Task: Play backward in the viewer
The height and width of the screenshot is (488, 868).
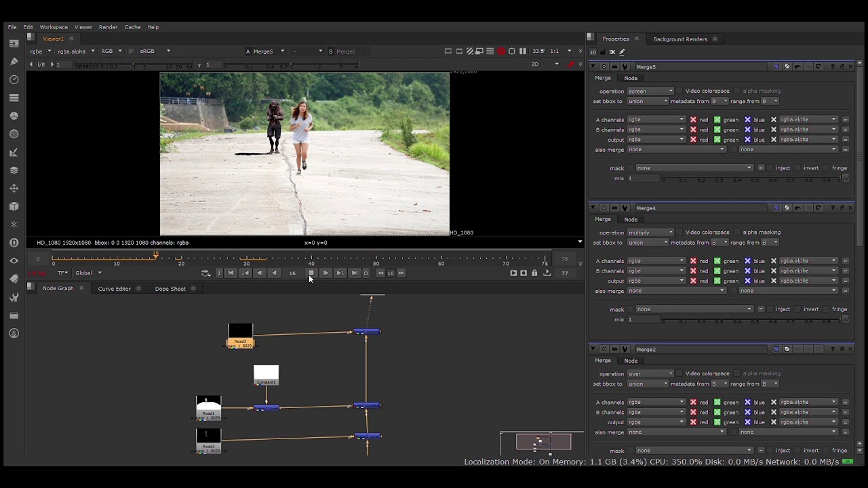Action: click(x=274, y=273)
